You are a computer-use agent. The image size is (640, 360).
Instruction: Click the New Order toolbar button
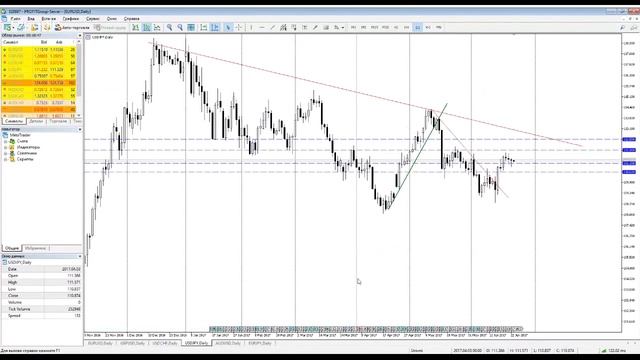point(109,27)
